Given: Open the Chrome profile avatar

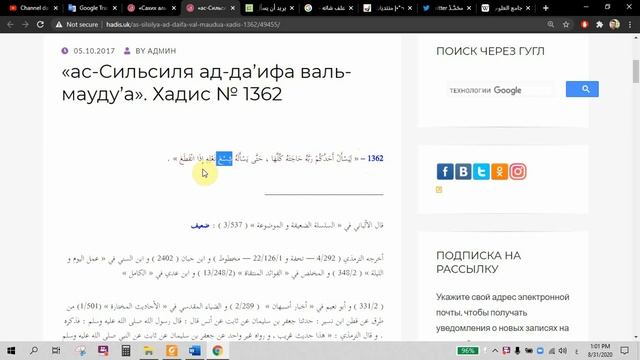Looking at the screenshot, I should [x=614, y=24].
